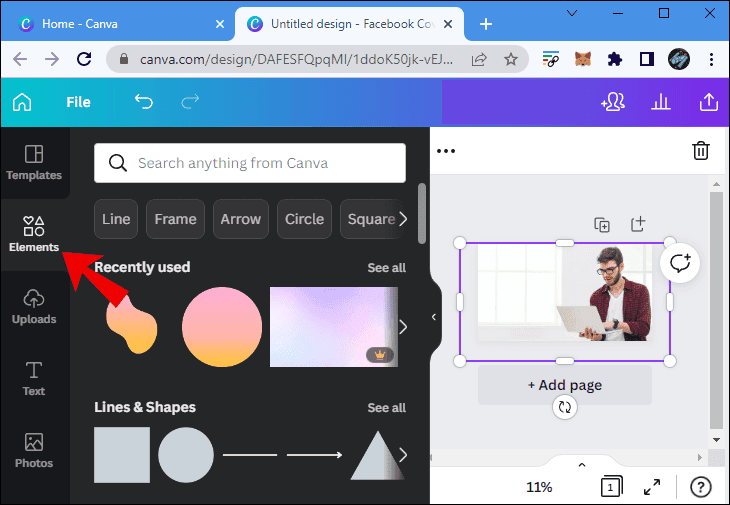This screenshot has height=505, width=730.
Task: Open the Templates panel
Action: tap(34, 162)
